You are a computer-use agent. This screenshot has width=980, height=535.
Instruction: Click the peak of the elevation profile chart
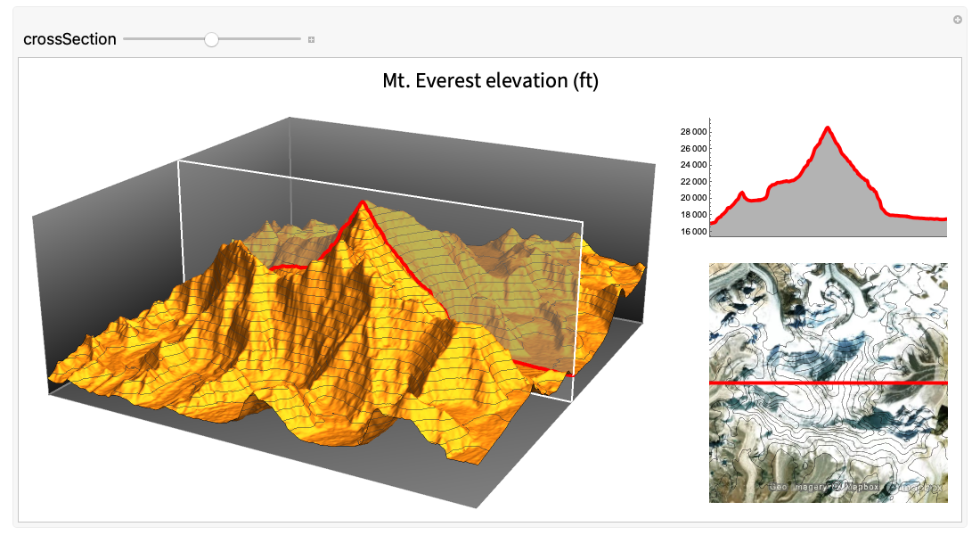(x=829, y=128)
